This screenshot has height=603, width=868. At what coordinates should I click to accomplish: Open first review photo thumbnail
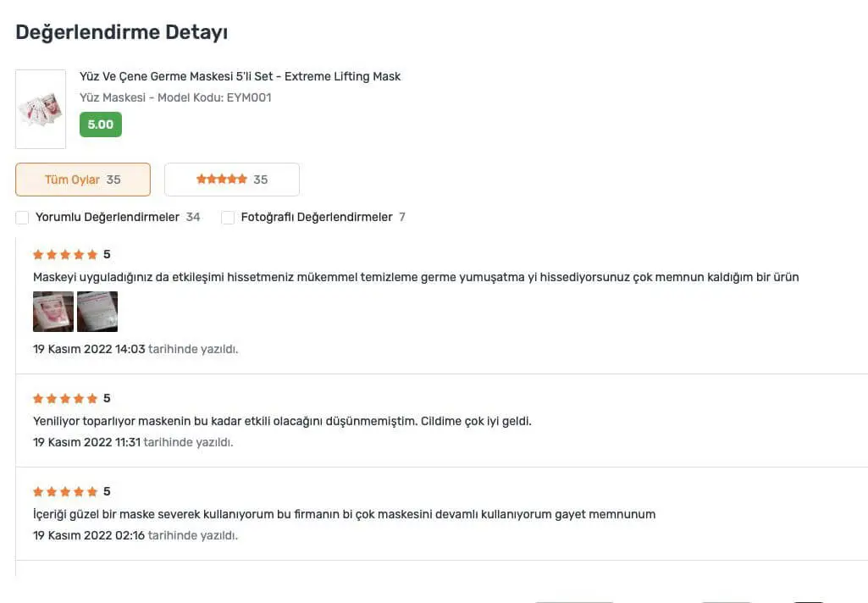(53, 312)
